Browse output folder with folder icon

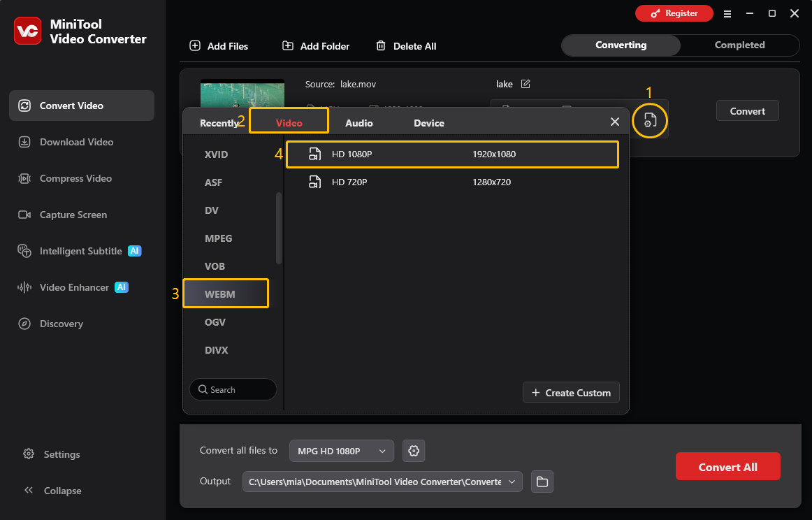(x=542, y=482)
